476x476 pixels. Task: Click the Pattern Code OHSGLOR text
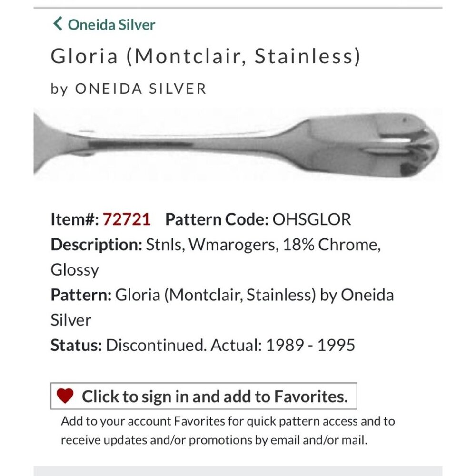[x=257, y=219]
